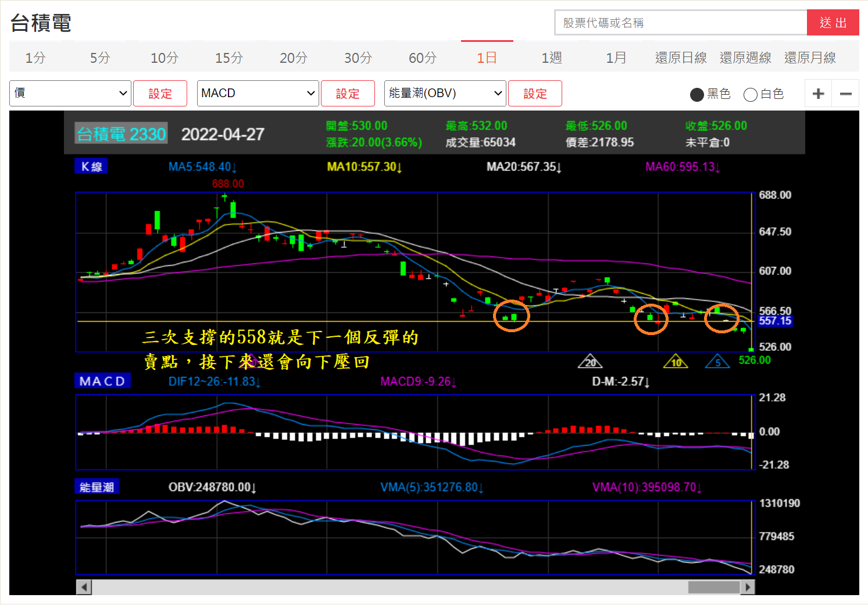The width and height of the screenshot is (868, 605).
Task: Click the 漲跌:20.00(3.66%) change value
Action: (x=374, y=142)
